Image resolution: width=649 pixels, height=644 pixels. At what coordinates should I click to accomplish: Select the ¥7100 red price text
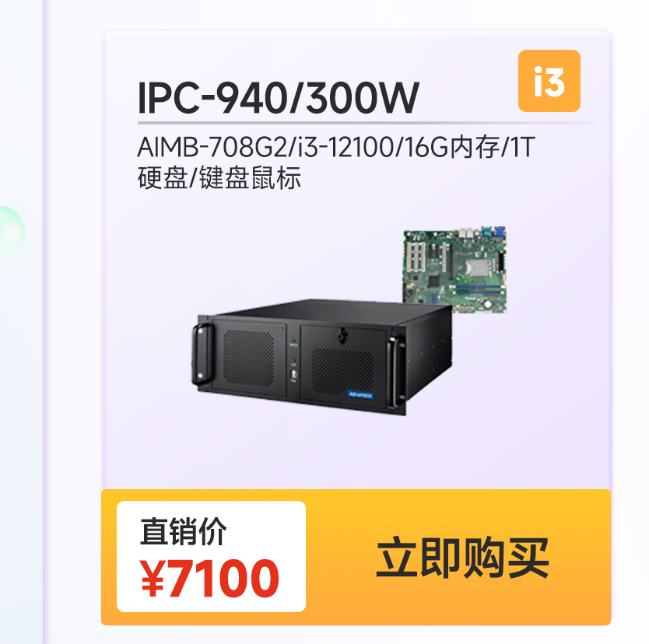pos(210,578)
